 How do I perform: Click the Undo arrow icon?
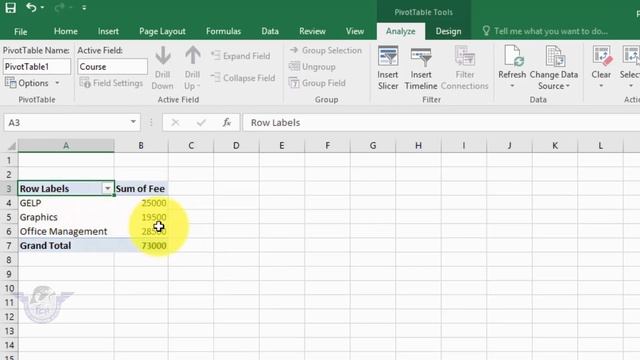31,7
